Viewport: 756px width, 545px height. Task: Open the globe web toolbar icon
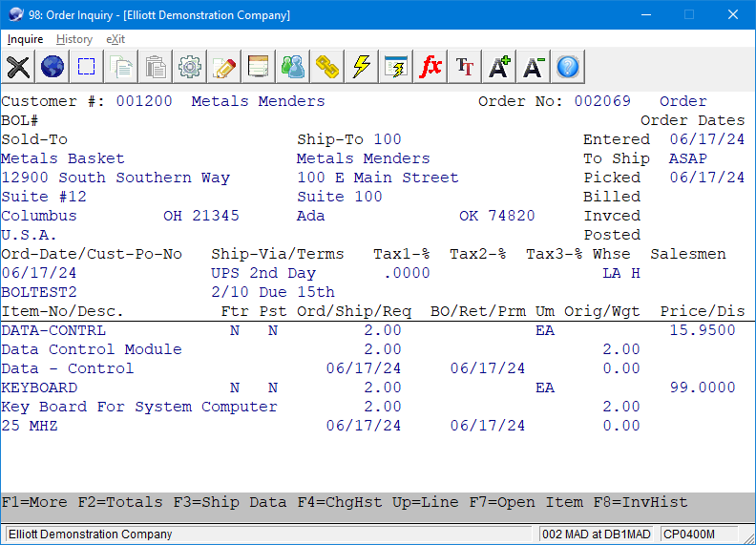[x=52, y=67]
